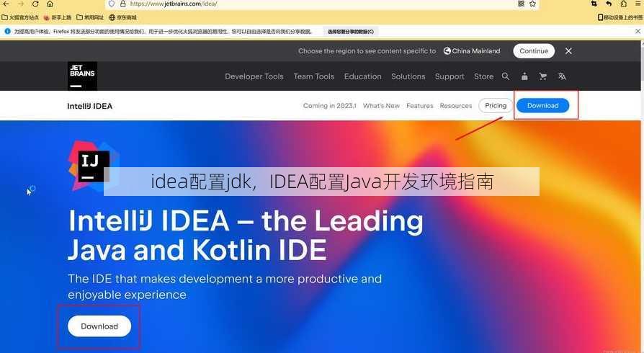Open the Education menu
This screenshot has width=644, height=353.
pyautogui.click(x=362, y=76)
